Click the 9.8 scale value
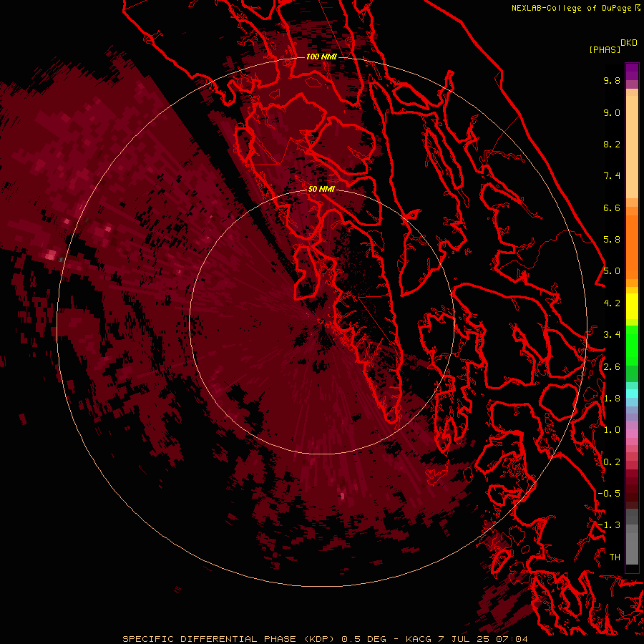 [x=612, y=80]
